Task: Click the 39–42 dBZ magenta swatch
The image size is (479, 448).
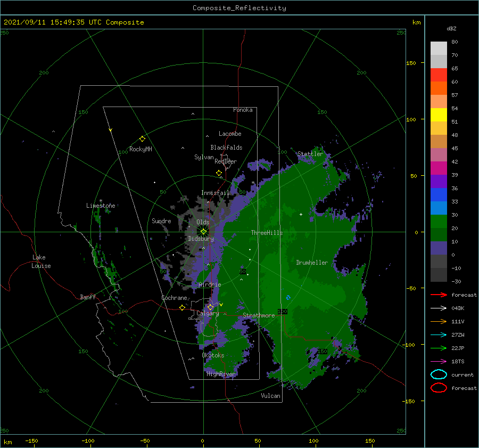Action: [439, 168]
